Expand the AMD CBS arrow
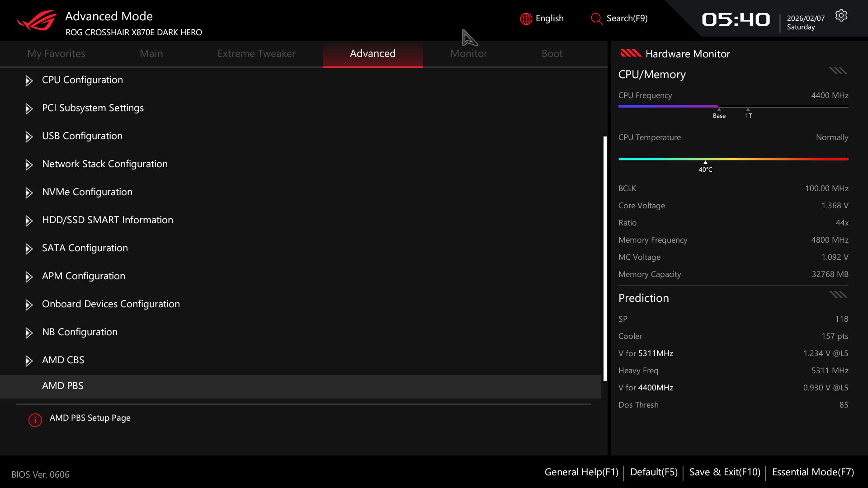The image size is (868, 488). tap(29, 361)
